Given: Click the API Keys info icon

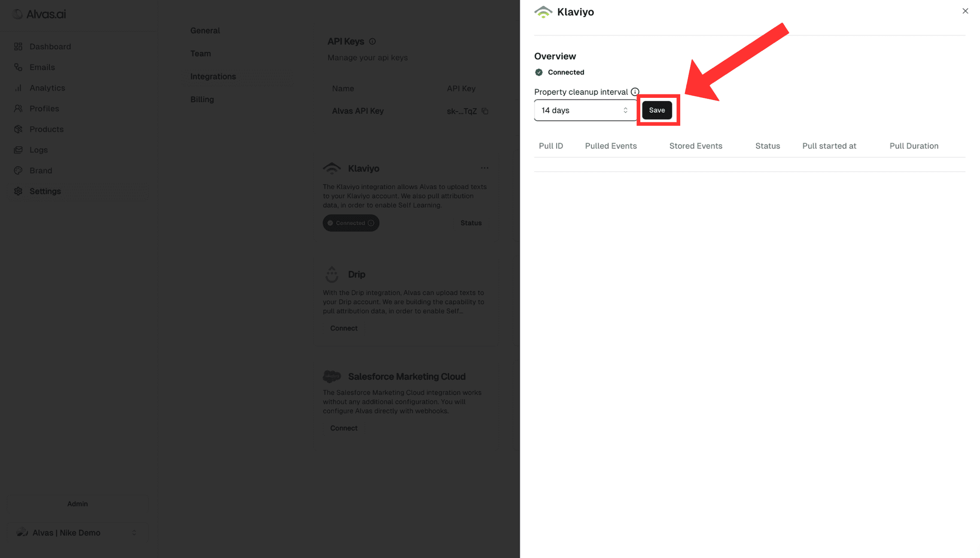Looking at the screenshot, I should 372,42.
